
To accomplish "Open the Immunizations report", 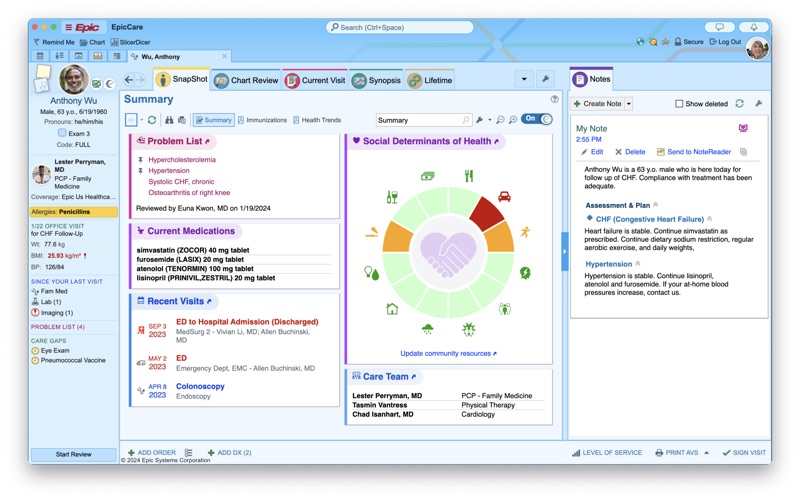I will [x=262, y=120].
